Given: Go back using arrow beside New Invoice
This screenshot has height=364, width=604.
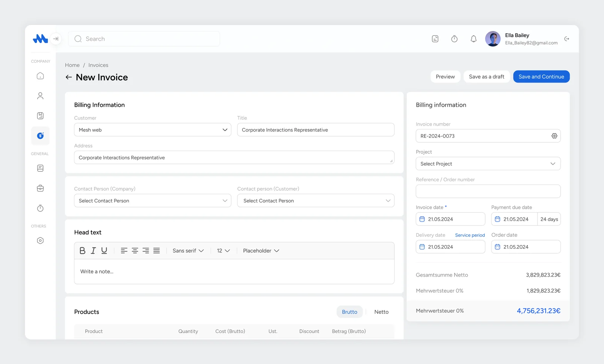Looking at the screenshot, I should tap(69, 77).
